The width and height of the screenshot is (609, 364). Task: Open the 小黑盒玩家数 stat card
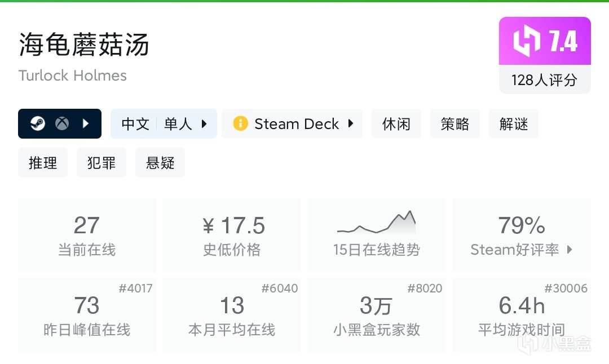(x=376, y=315)
